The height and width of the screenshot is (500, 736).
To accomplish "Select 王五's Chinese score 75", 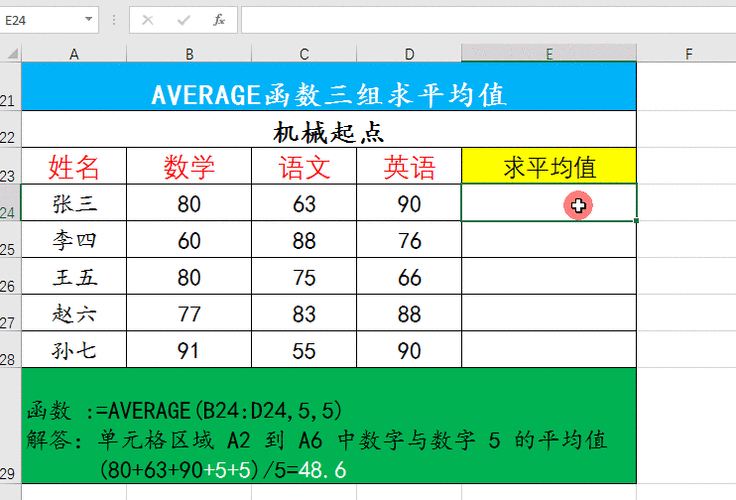I will click(x=304, y=276).
